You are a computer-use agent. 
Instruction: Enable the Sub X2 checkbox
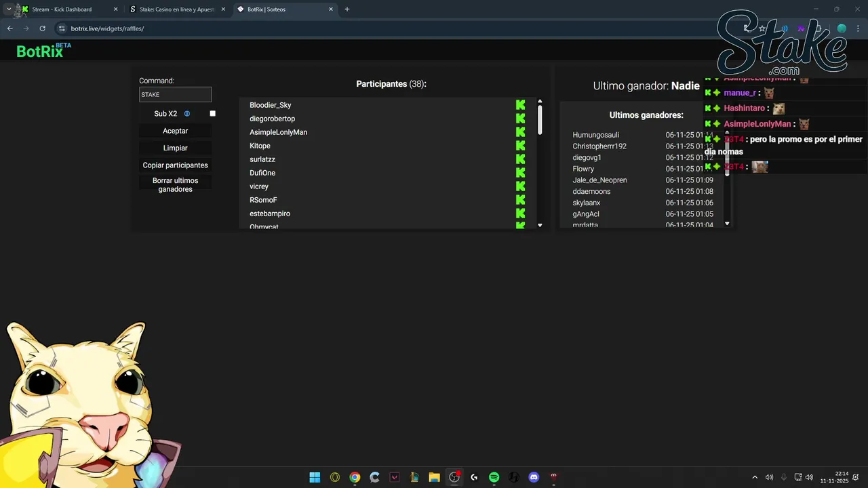pos(212,114)
